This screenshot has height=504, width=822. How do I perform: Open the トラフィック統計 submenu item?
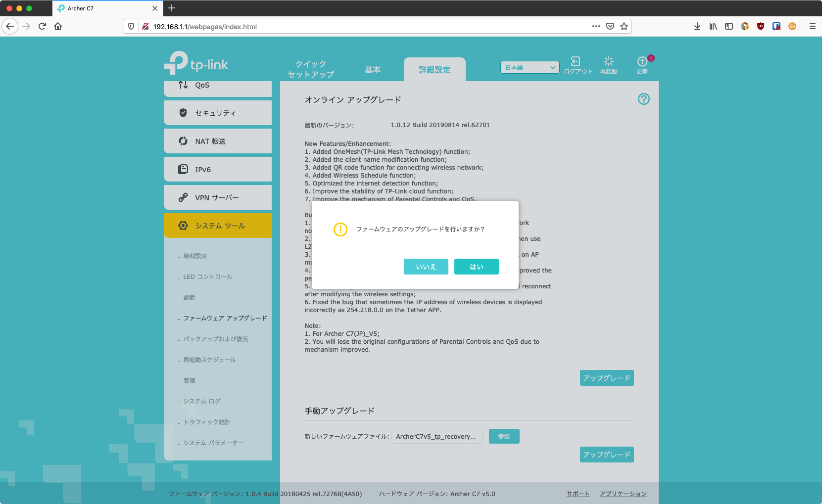tap(207, 422)
